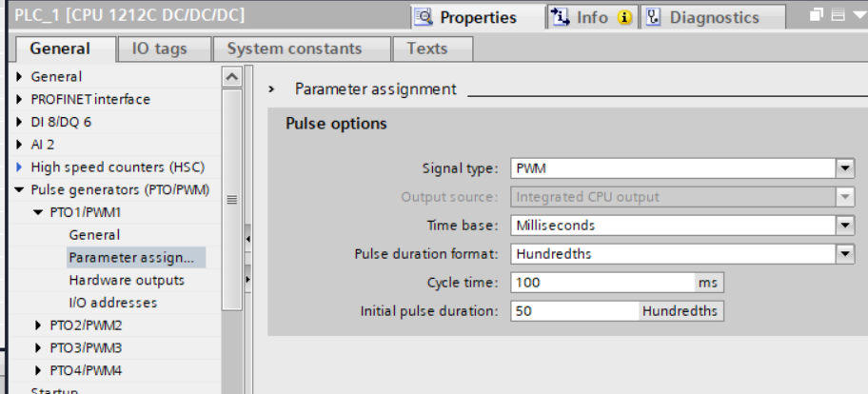868x394 pixels.
Task: Open the Diagnostics tab
Action: 704,17
